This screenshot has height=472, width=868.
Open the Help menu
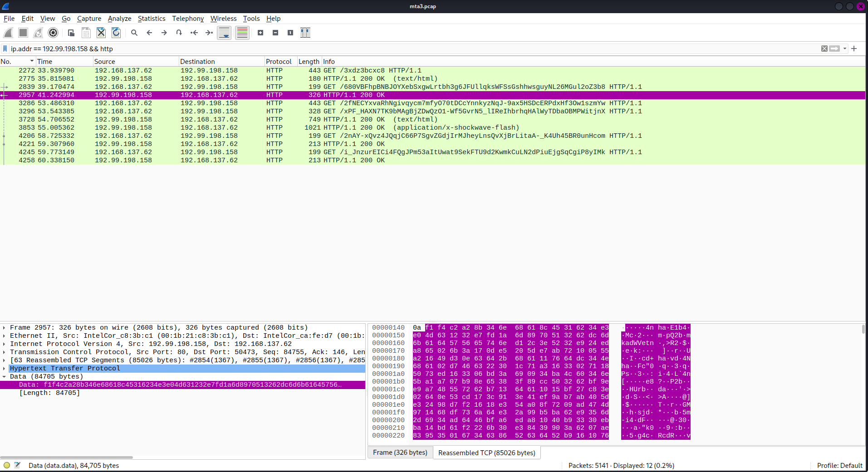274,19
